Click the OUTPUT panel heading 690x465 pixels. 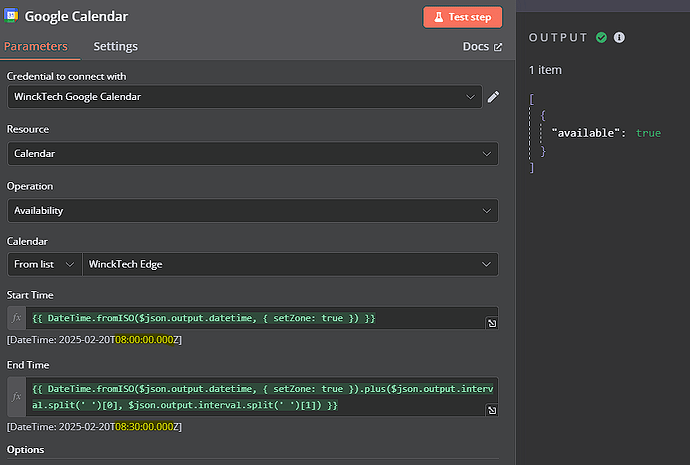[558, 38]
